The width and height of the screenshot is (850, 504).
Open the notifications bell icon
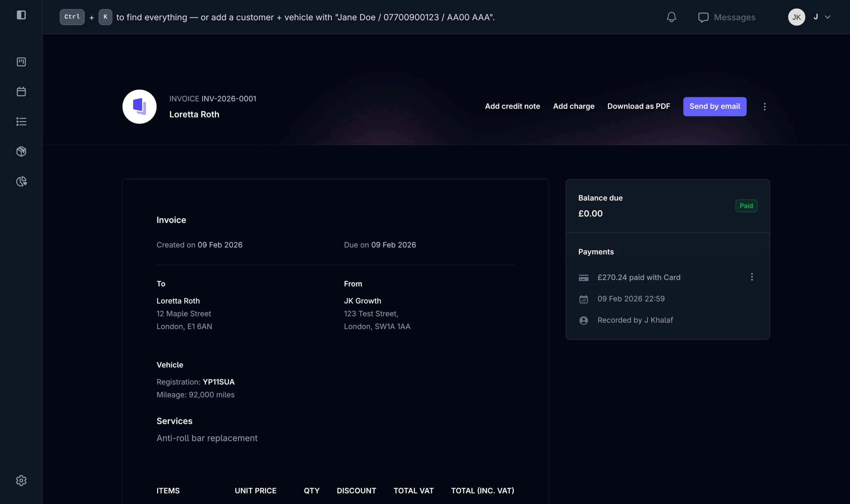click(671, 17)
